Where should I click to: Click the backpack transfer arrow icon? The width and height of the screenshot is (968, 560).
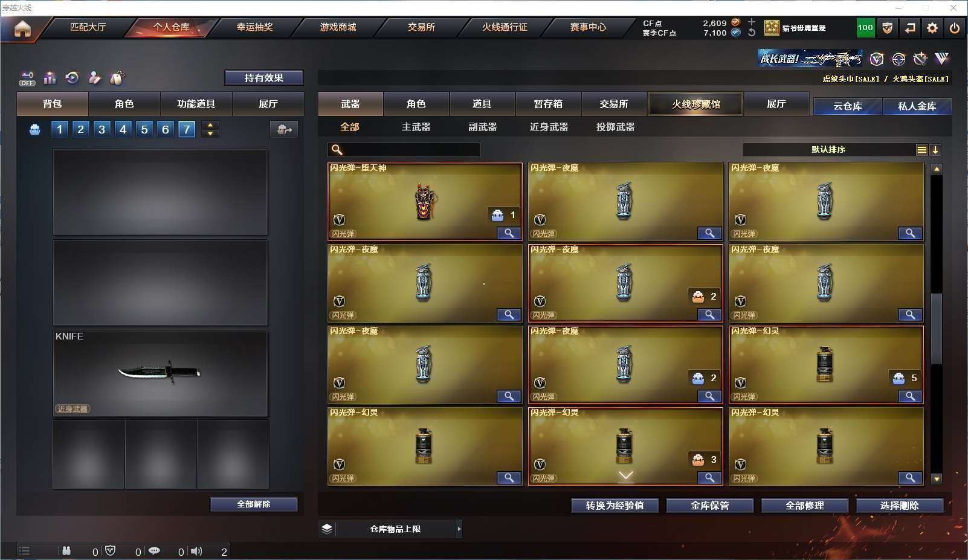point(284,129)
